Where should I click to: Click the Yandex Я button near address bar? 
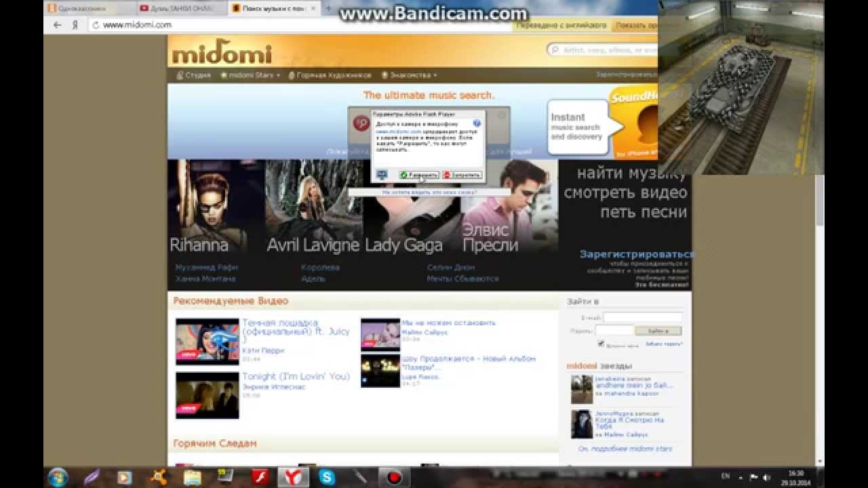click(x=75, y=24)
